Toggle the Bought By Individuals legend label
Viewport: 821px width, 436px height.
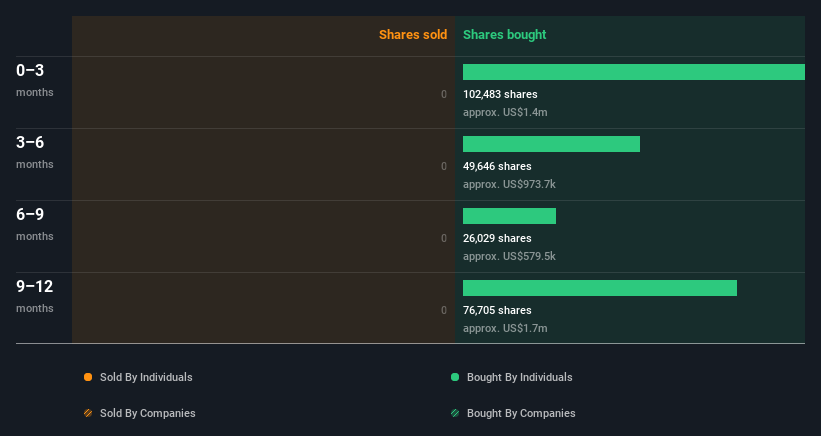point(519,377)
